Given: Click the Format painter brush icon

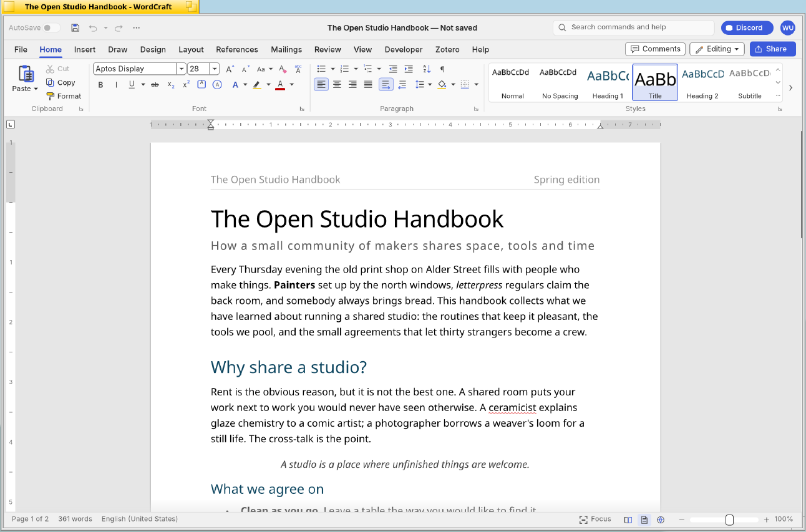Looking at the screenshot, I should pos(51,96).
